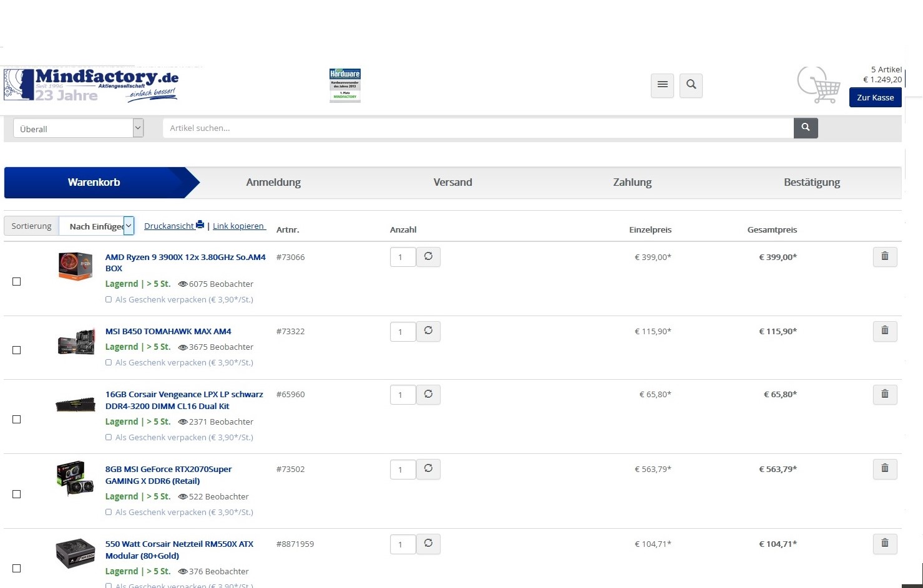Update quantity of the RTX2070Super card
Viewport: 923px width, 588px height.
pos(428,469)
